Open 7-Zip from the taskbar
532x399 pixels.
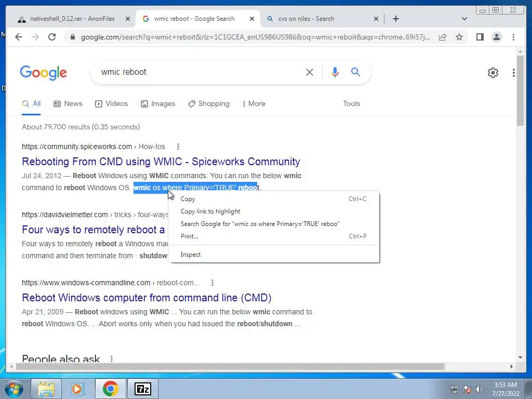(142, 389)
